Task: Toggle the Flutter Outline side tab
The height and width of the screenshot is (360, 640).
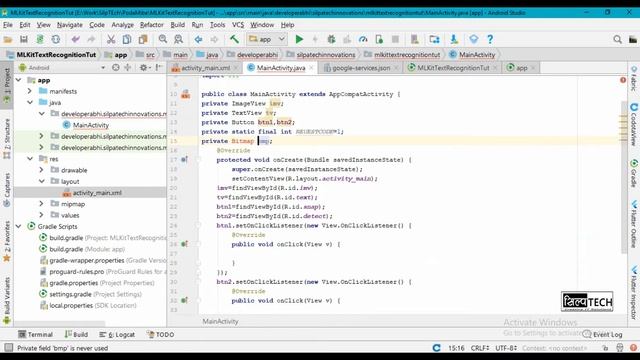Action: pyautogui.click(x=633, y=224)
